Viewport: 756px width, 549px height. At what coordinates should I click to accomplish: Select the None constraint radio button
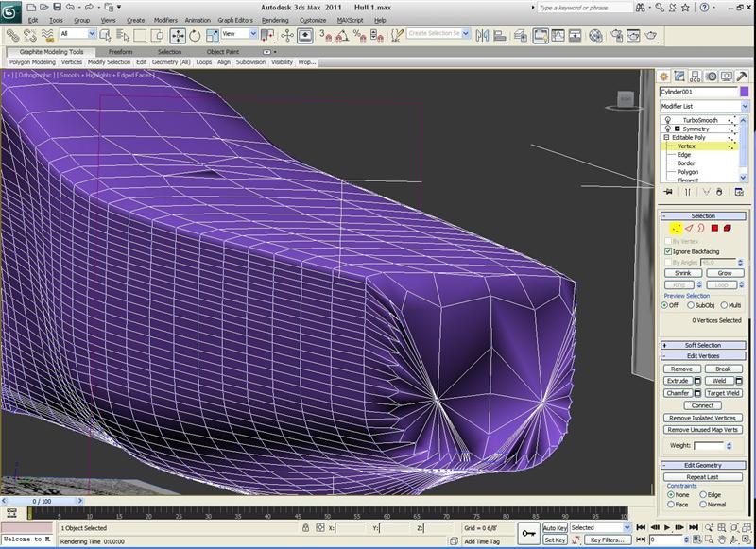click(670, 494)
